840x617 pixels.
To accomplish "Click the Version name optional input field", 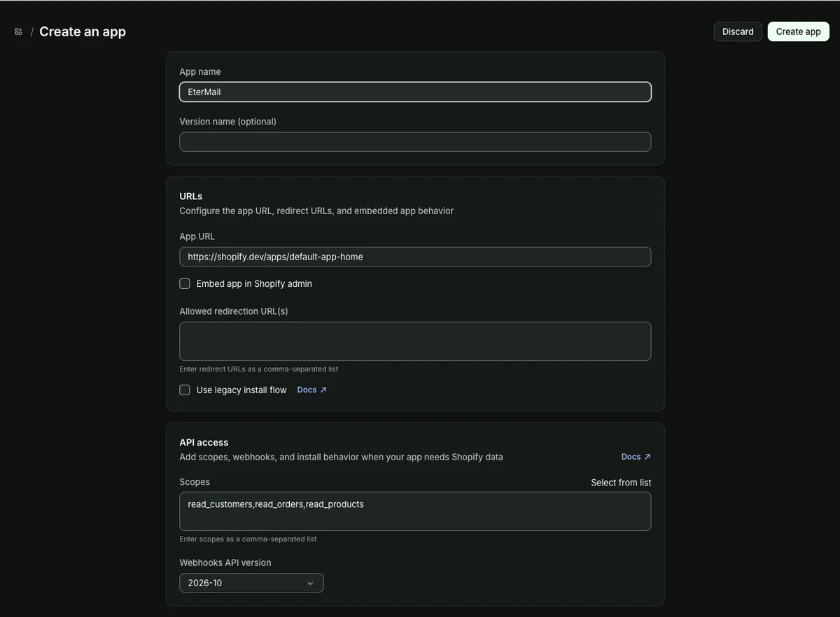I will [x=415, y=142].
